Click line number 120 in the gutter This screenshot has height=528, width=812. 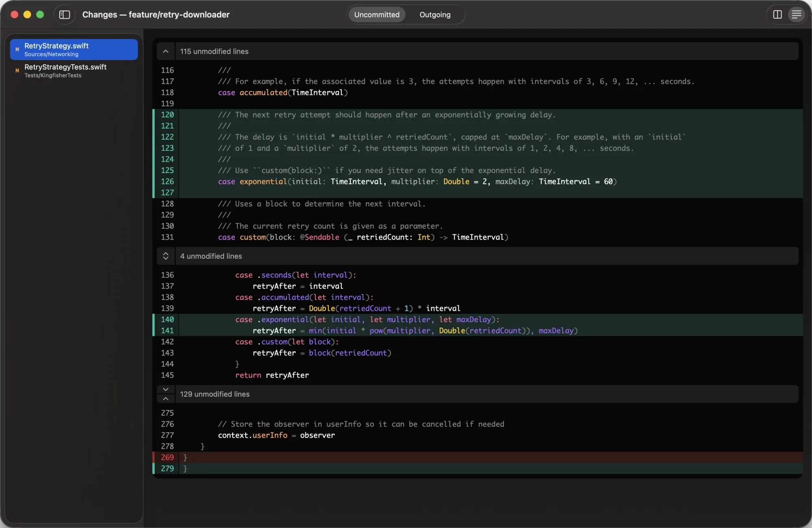167,115
